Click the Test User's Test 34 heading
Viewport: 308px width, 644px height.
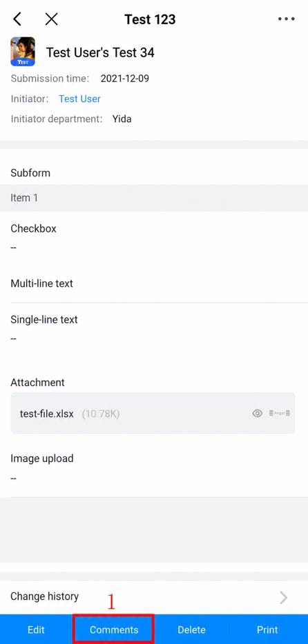point(100,52)
